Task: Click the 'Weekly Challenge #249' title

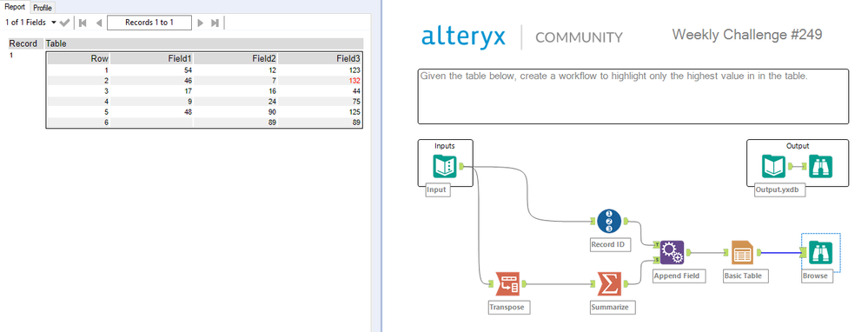Action: 746,35
